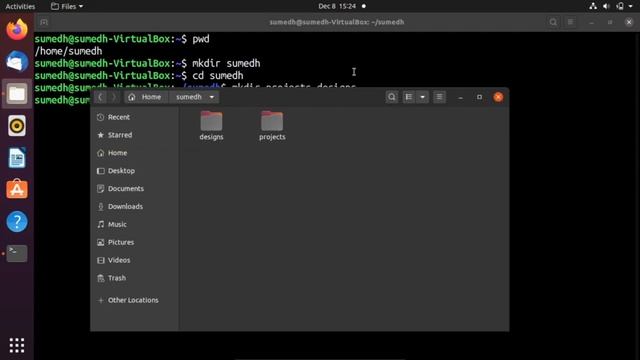Viewport: 640px width, 360px height.
Task: Select Music in the sidebar
Action: (x=134, y=224)
